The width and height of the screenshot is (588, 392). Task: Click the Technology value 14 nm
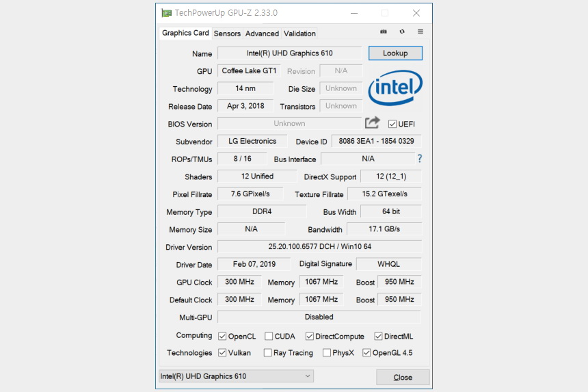(245, 88)
